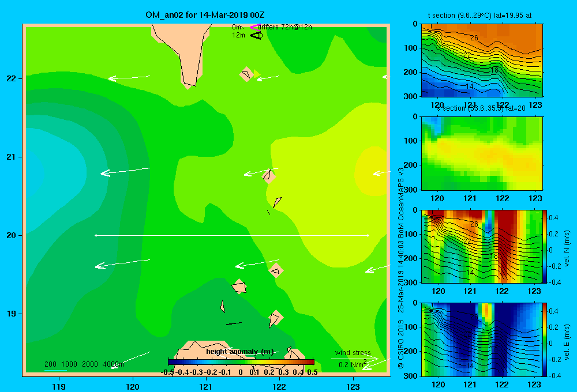Click the 'vel. E (m/s)' color bar
Image resolution: width=577 pixels, height=392 pixels.
point(545,340)
